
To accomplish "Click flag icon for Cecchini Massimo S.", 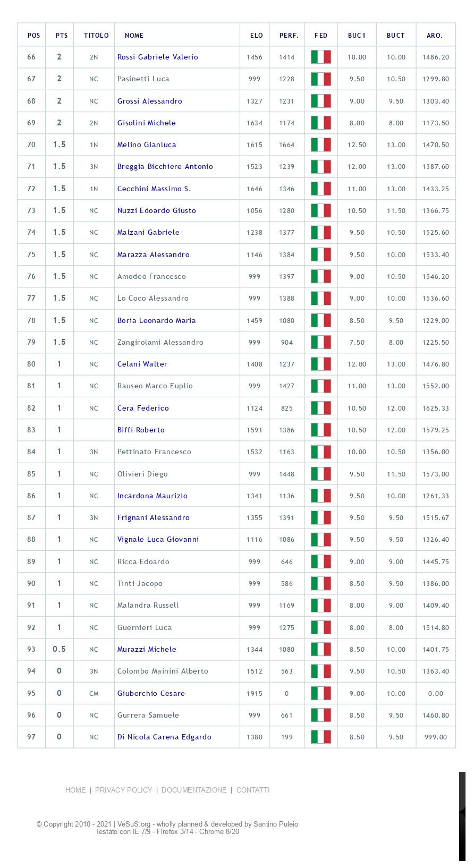I will pos(321,189).
